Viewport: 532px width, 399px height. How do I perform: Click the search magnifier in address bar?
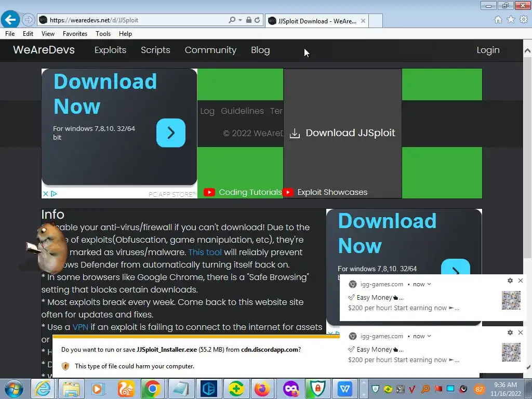point(232,20)
